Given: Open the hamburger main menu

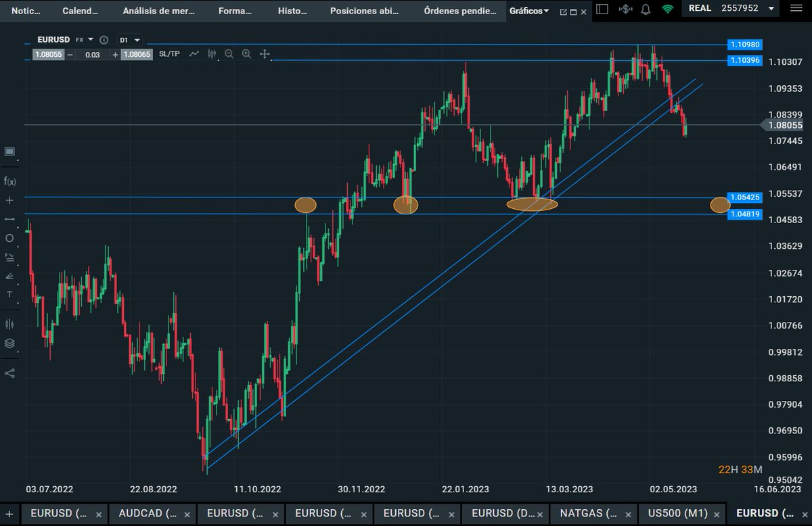Looking at the screenshot, I should pyautogui.click(x=796, y=9).
